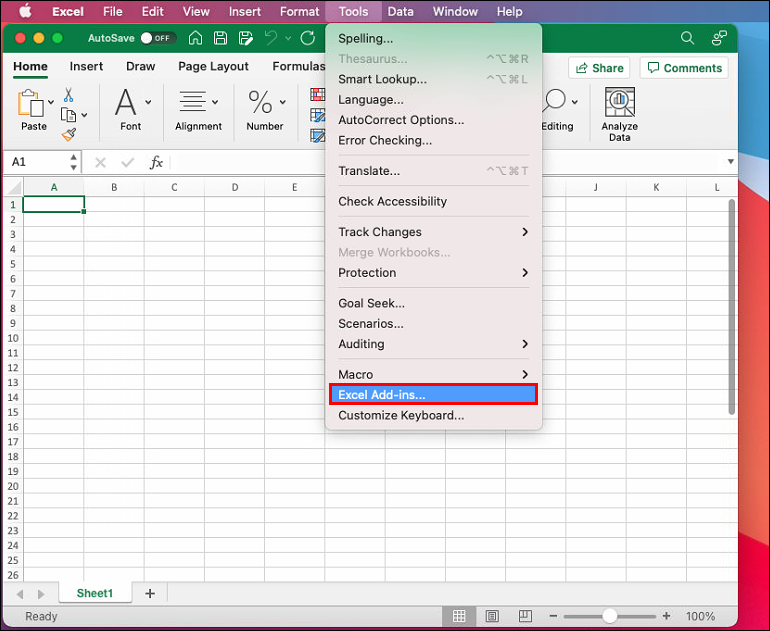Click the Save floppy disk icon
This screenshot has height=631, width=770.
pos(219,38)
